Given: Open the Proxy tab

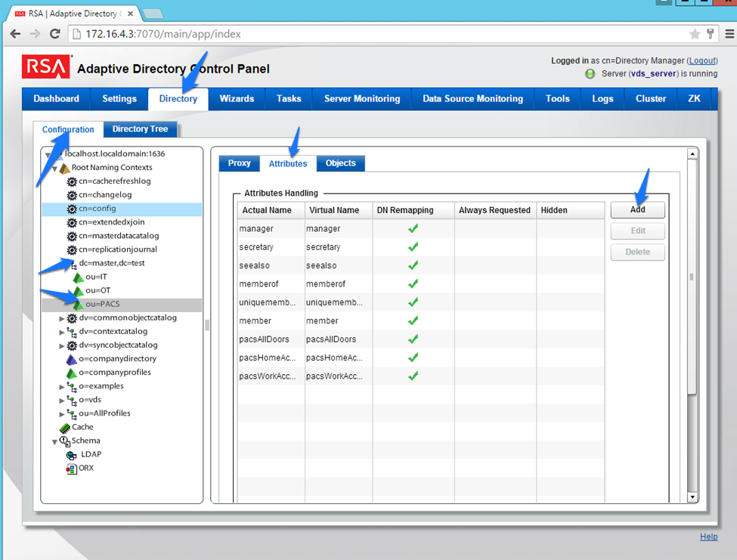Looking at the screenshot, I should (240, 163).
